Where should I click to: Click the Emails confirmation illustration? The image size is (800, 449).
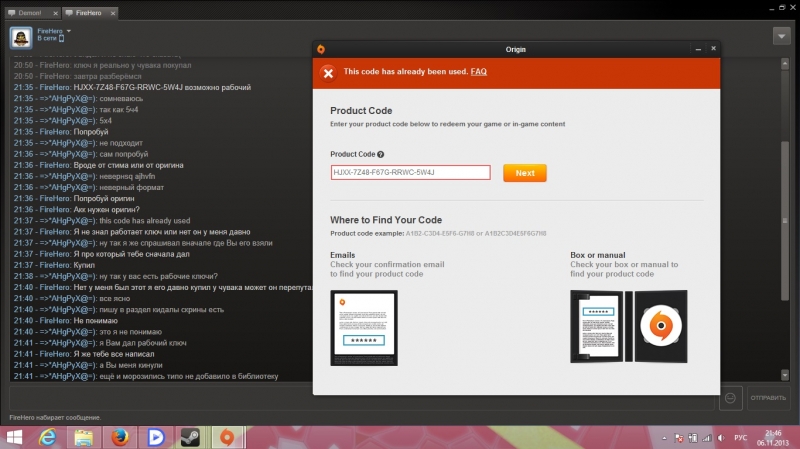364,328
